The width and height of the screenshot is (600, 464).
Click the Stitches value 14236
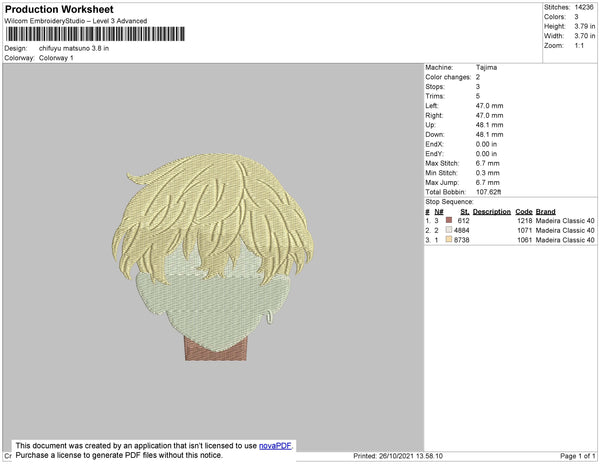click(584, 7)
